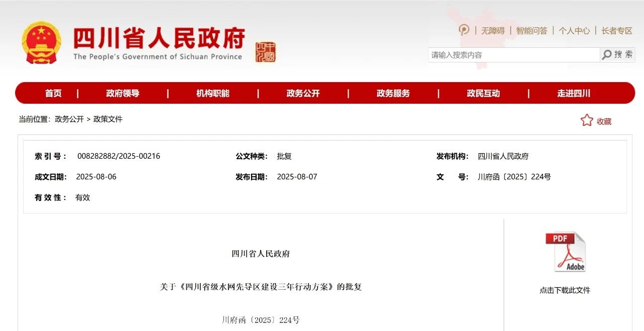Open 无障碍 accessibility mode link
644x331 pixels.
tap(493, 31)
